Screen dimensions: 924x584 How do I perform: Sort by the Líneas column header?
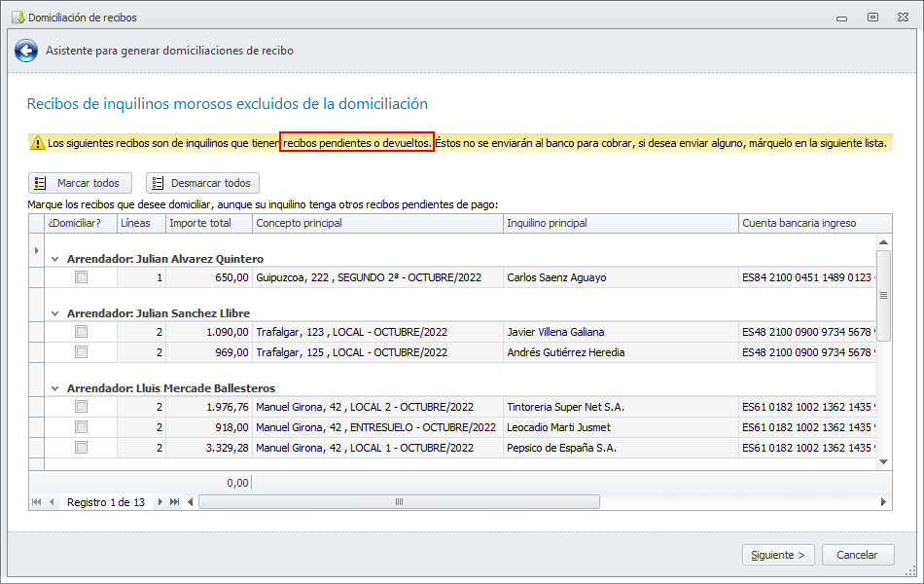pos(141,223)
